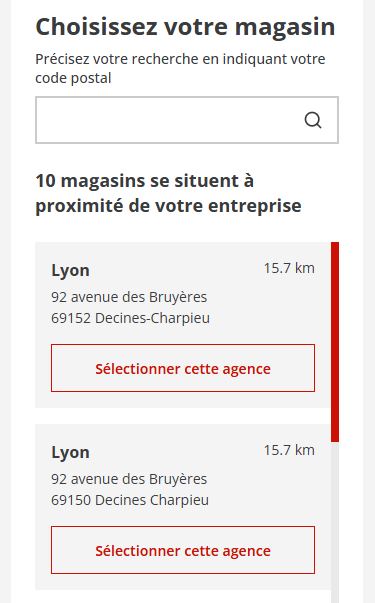This screenshot has height=603, width=375.
Task: Click the Choisissez votre magasin heading
Action: click(185, 27)
